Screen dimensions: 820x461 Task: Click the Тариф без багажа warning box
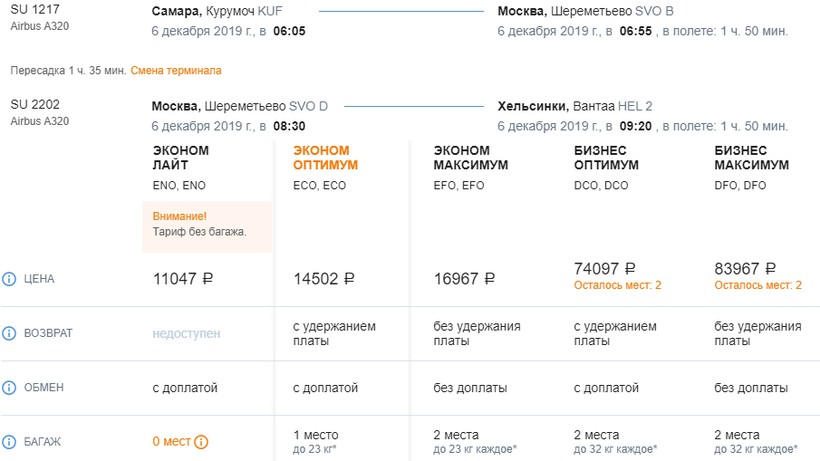pos(207,225)
